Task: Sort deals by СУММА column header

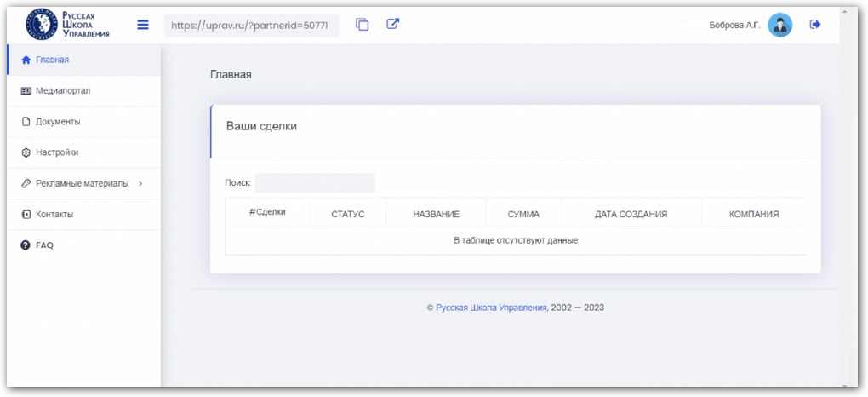Action: tap(523, 214)
